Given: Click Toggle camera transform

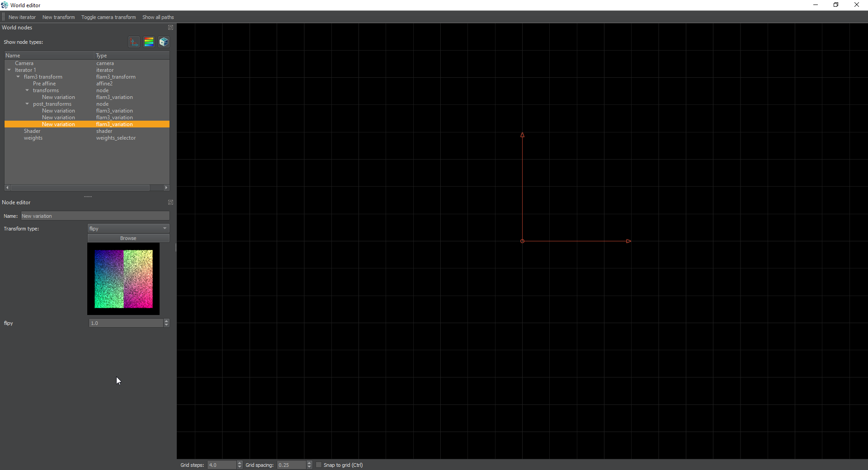Looking at the screenshot, I should coord(108,17).
